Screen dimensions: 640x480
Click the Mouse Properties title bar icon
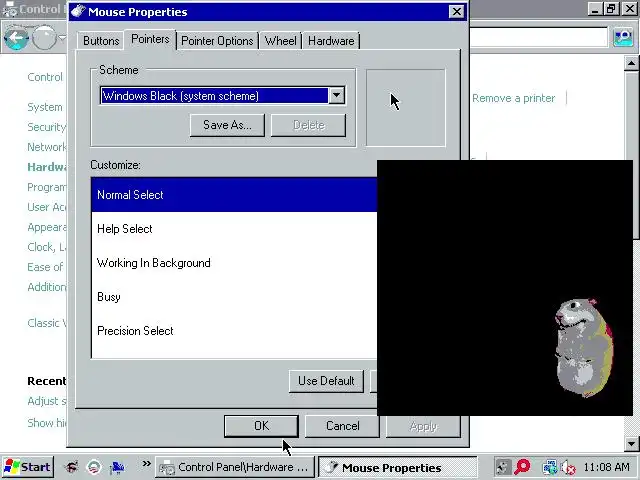[78, 11]
